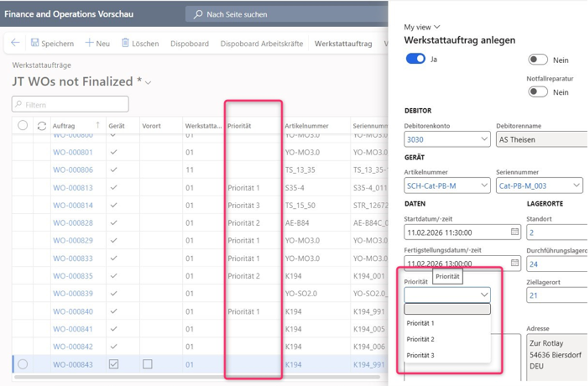588x386 pixels.
Task: Open work order link WO-000813
Action: (x=73, y=188)
